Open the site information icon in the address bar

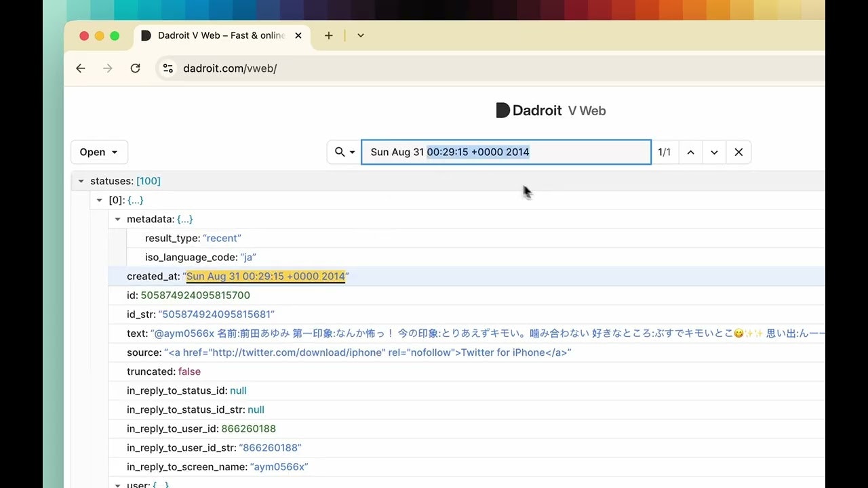click(x=168, y=68)
